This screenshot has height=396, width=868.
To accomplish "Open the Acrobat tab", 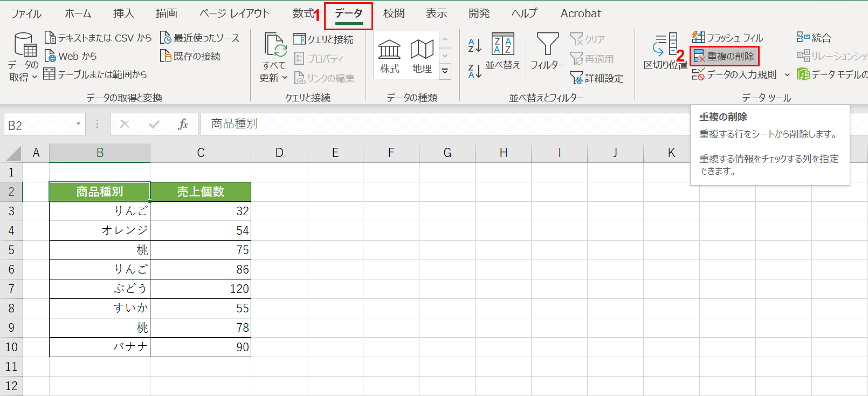I will click(581, 13).
